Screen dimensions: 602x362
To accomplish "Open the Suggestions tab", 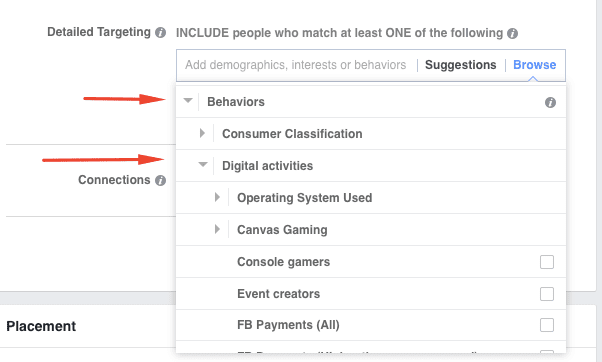I will (x=460, y=65).
